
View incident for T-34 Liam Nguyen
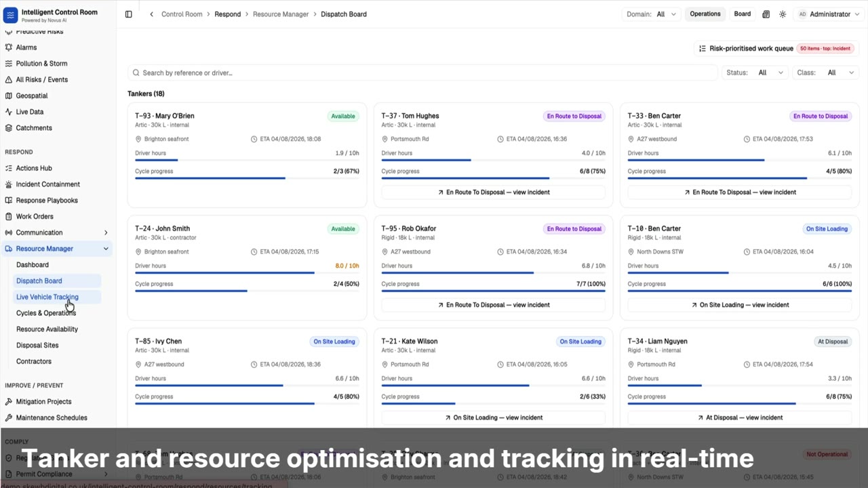[x=740, y=418]
